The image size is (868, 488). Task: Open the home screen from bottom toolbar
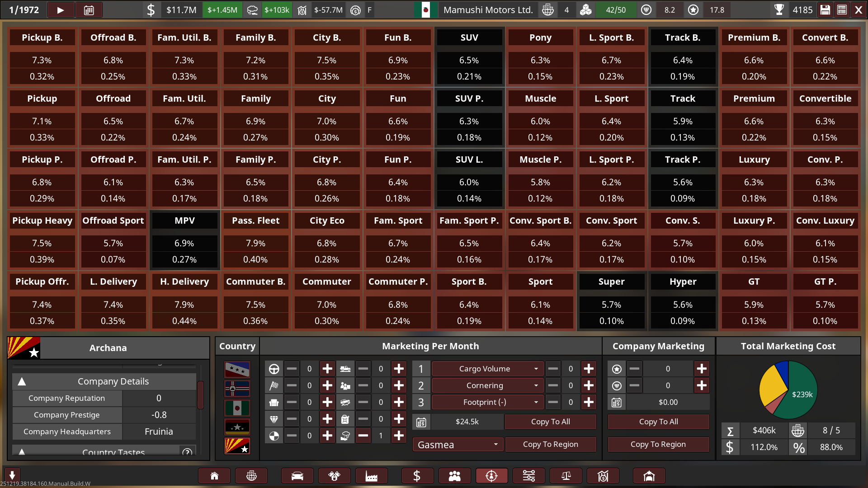point(214,476)
